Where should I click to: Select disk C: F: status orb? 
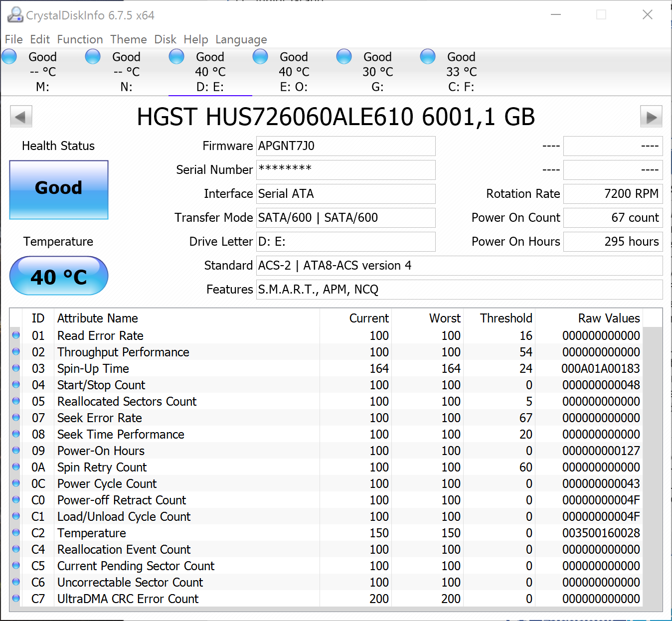(428, 57)
